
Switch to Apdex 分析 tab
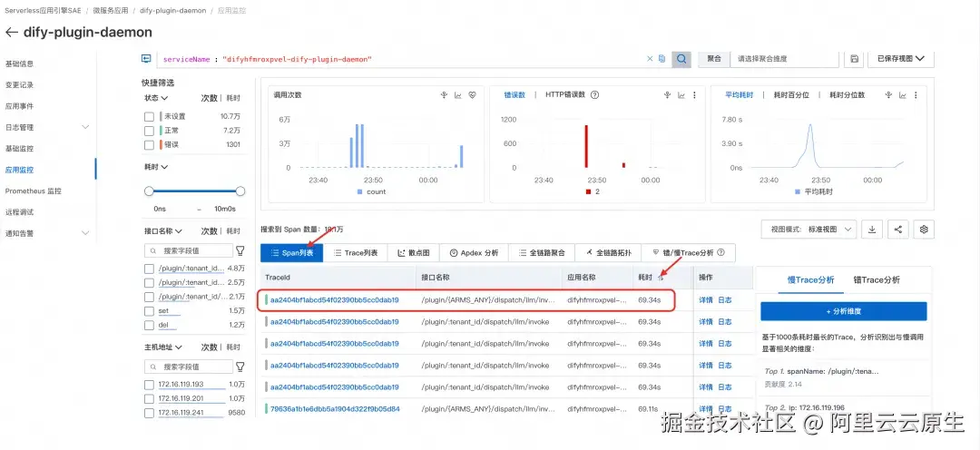pos(474,253)
